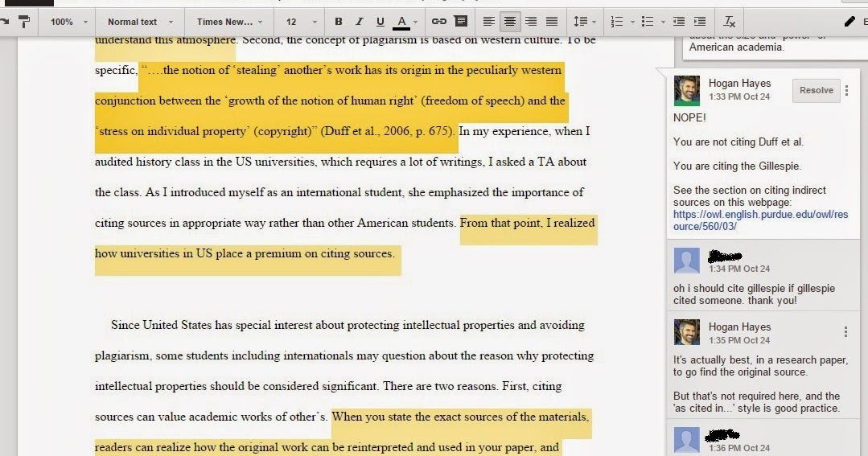Viewport: 868px width, 456px height.
Task: Toggle underline formatting
Action: pos(381,22)
